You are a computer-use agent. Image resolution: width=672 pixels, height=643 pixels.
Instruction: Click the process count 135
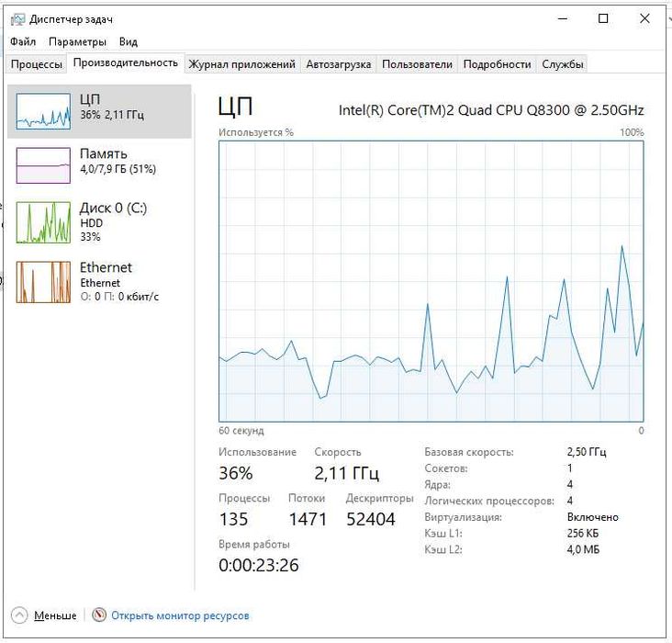pyautogui.click(x=233, y=519)
